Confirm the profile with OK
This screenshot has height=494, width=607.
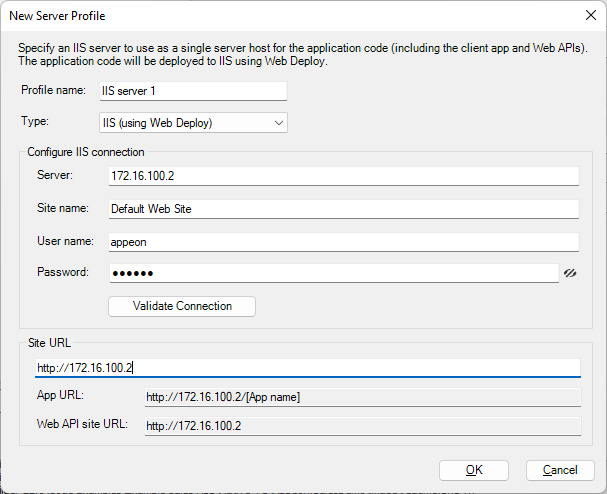(x=474, y=470)
